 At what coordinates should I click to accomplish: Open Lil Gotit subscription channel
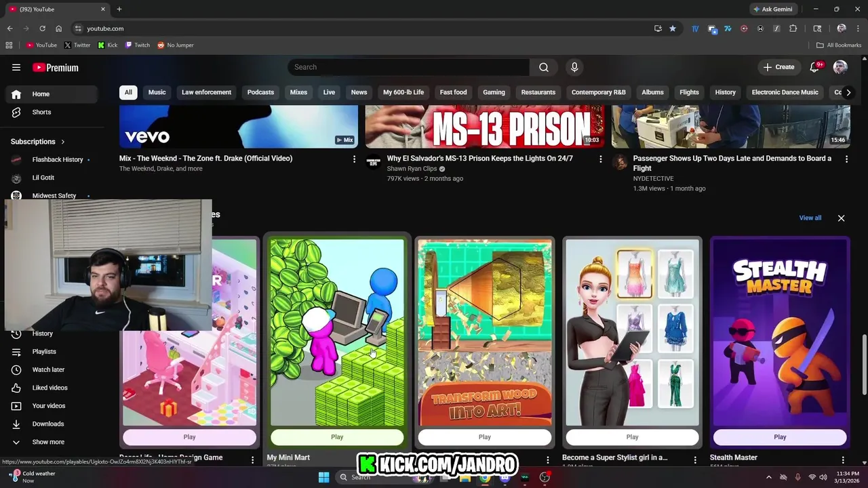52,178
